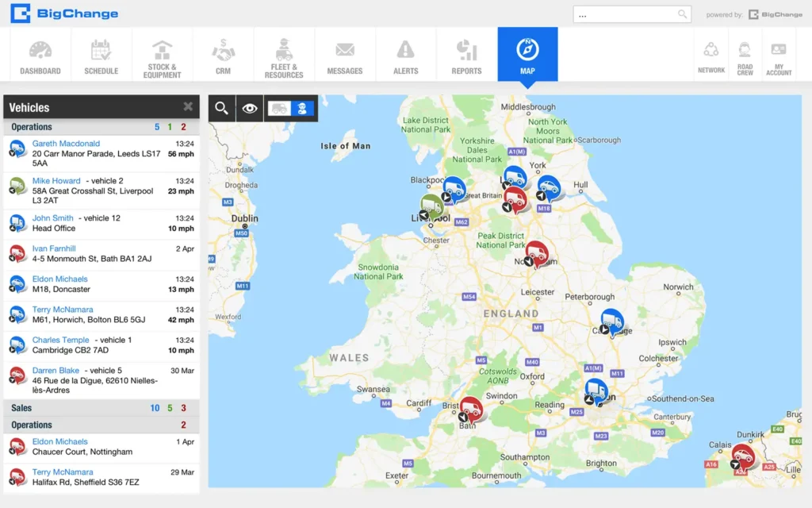Toggle the map eye visibility button
Image resolution: width=812 pixels, height=508 pixels.
pyautogui.click(x=250, y=108)
